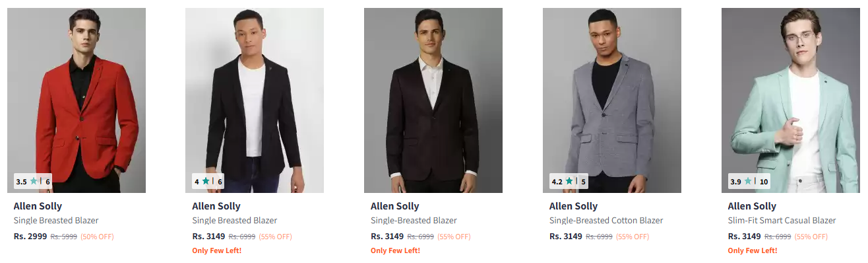The width and height of the screenshot is (868, 263).
Task: Click the 3.9 star rating badge
Action: pos(749,181)
